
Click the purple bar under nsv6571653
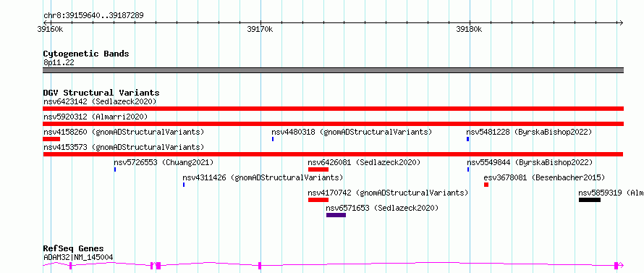click(336, 215)
